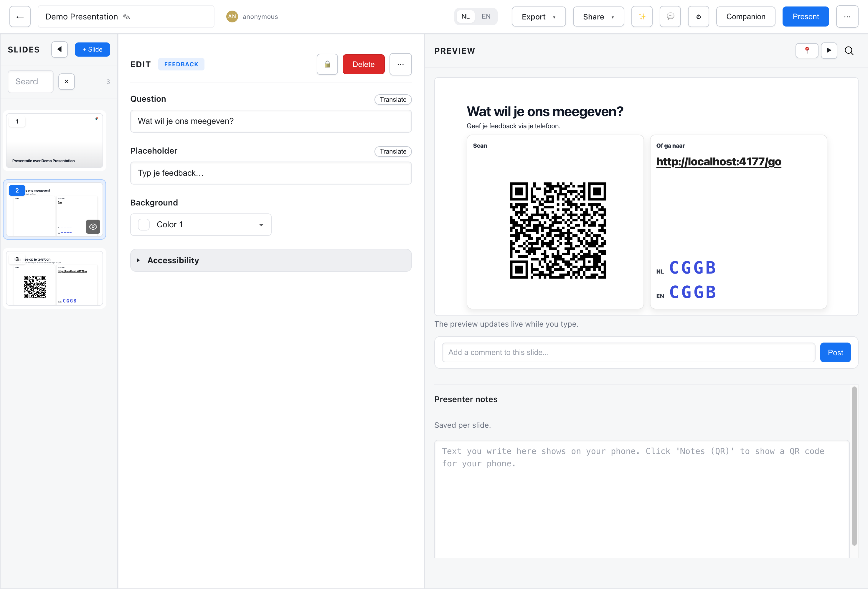This screenshot has height=589, width=868.
Task: Switch language to NL
Action: 465,17
